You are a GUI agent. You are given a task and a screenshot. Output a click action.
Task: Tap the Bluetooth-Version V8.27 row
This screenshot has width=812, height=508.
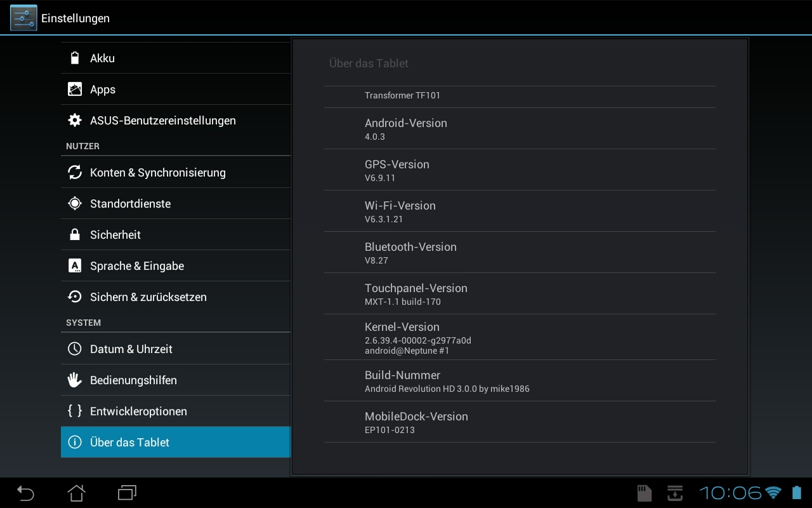[520, 252]
